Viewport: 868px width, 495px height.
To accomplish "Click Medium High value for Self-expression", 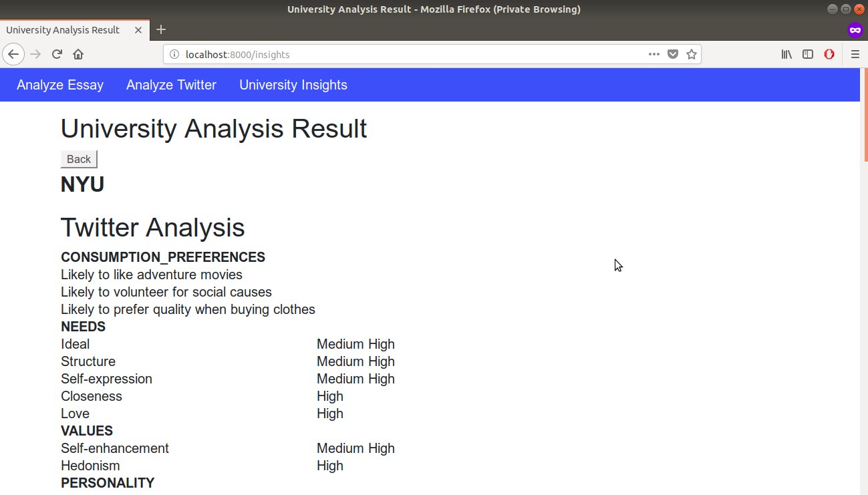I will 355,379.
